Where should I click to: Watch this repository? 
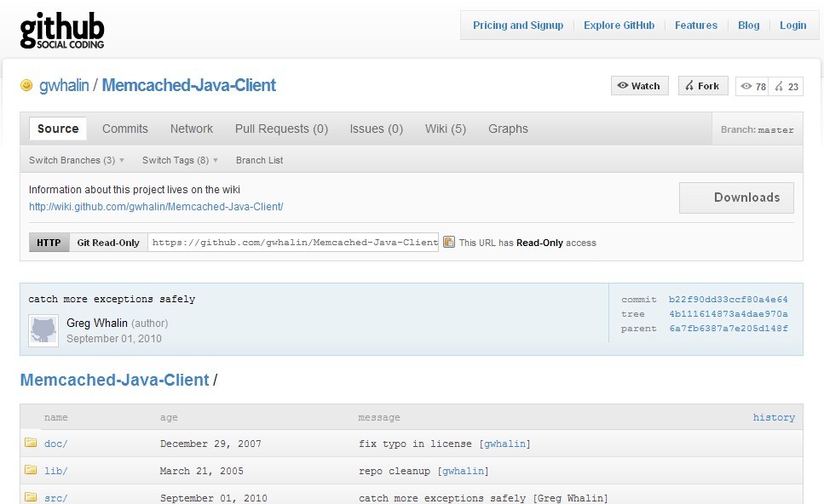point(640,86)
